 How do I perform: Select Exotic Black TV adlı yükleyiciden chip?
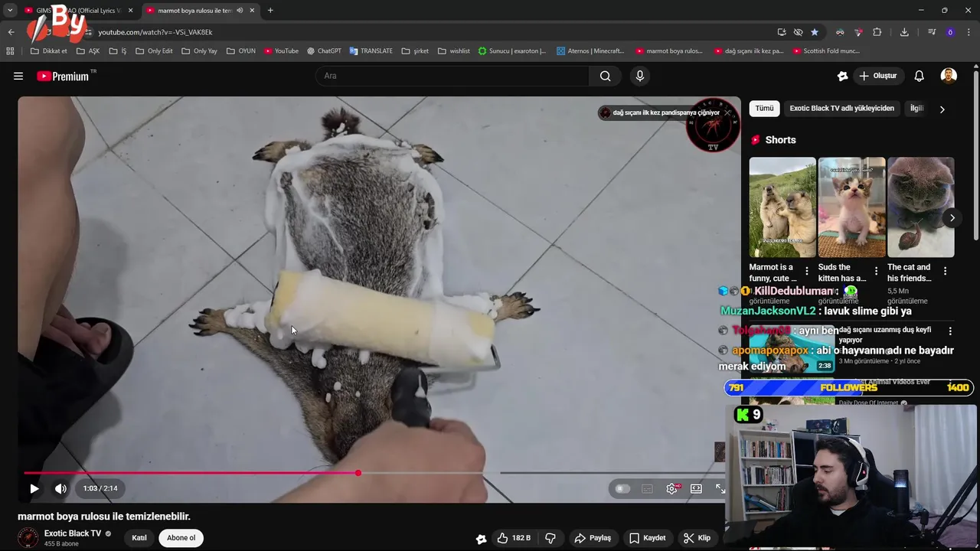841,109
